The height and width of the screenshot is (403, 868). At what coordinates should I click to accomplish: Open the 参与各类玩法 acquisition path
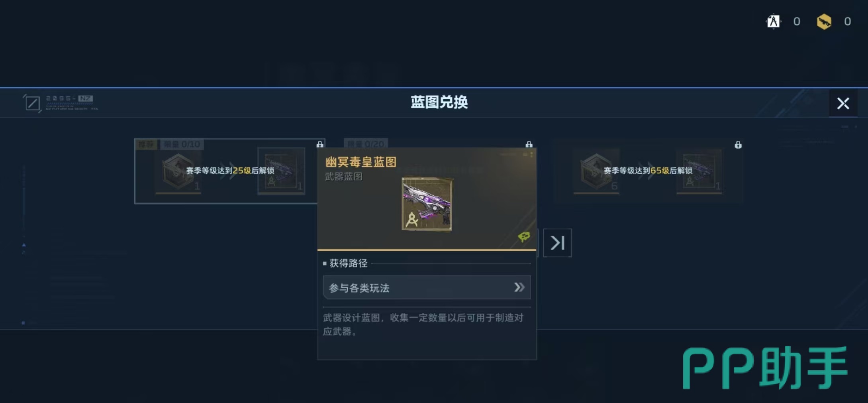click(x=427, y=287)
